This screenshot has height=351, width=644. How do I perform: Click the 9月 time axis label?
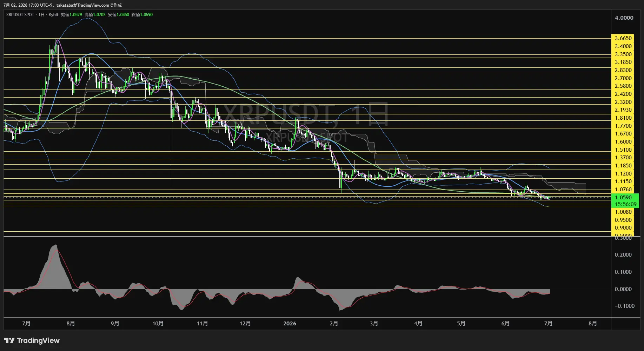[115, 324]
